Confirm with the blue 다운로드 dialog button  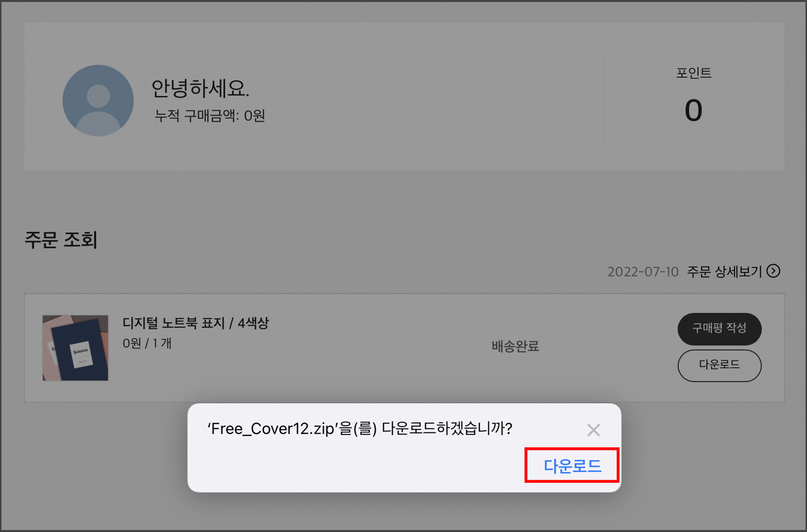pos(572,466)
